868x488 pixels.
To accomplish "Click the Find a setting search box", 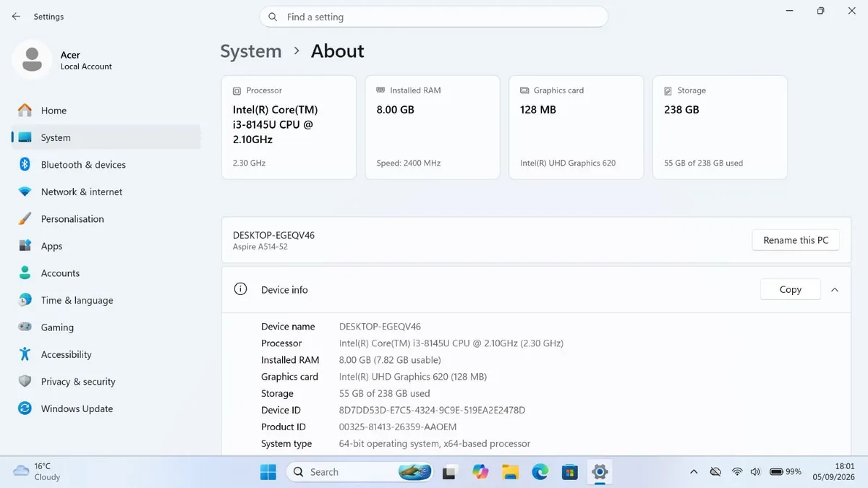I will click(x=434, y=17).
